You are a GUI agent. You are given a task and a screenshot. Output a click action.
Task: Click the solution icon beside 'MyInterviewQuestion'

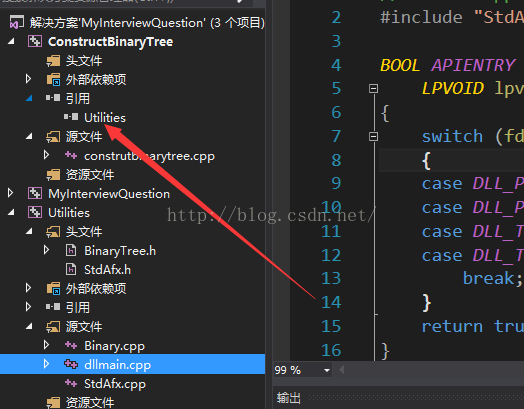point(17,22)
